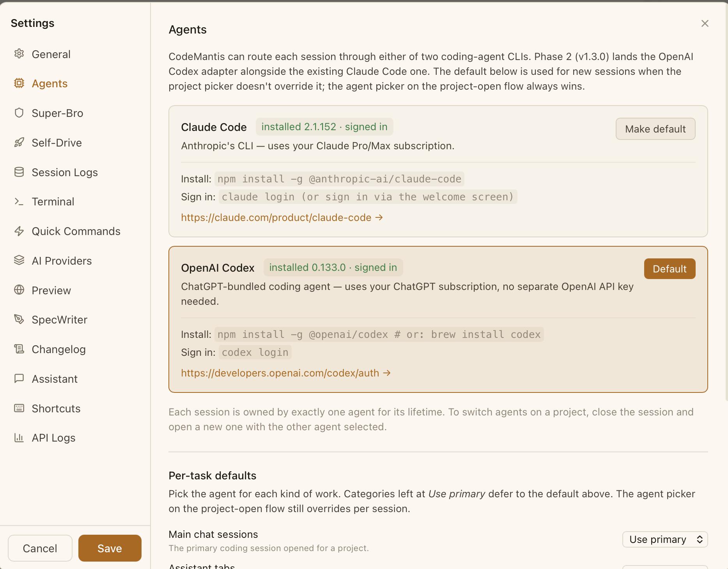728x569 pixels.
Task: Click the Preview globe icon
Action: [x=19, y=290]
